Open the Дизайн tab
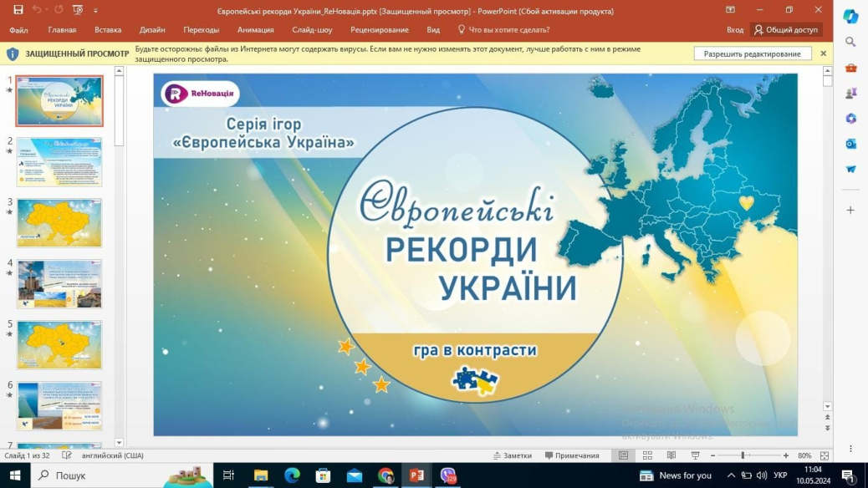The width and height of the screenshot is (868, 488). point(152,30)
